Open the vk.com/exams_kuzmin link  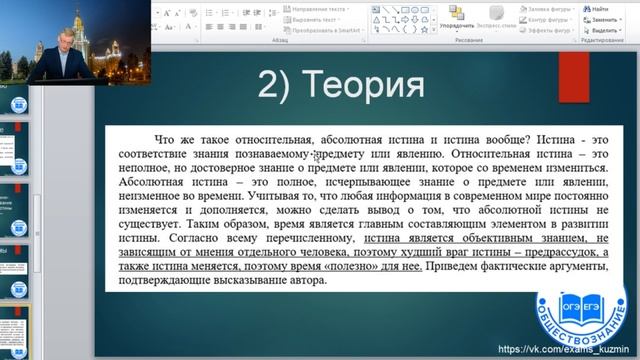tap(563, 349)
